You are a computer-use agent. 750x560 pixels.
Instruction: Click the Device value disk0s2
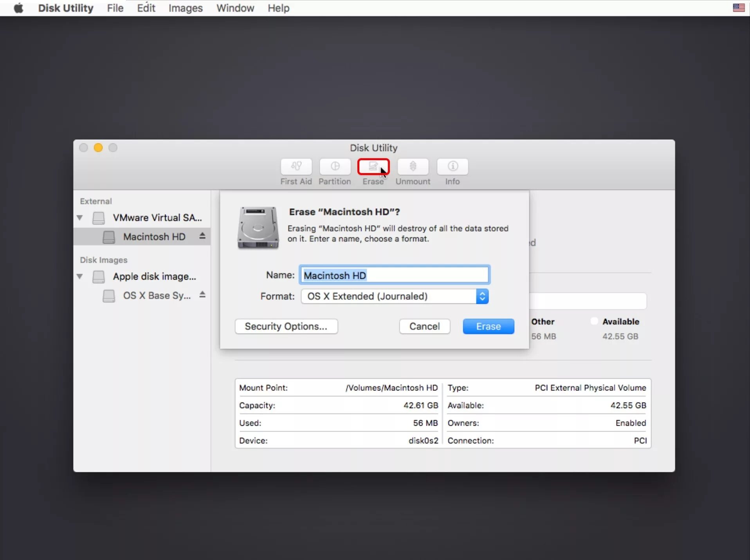click(x=424, y=441)
